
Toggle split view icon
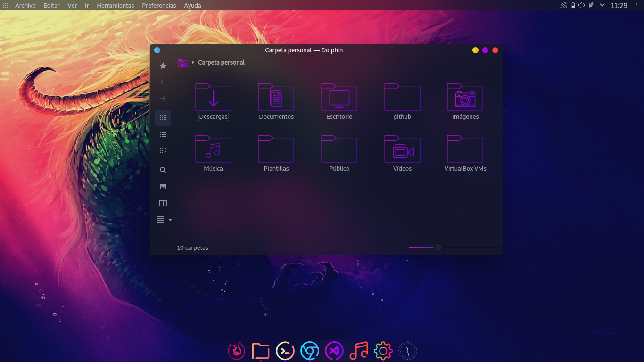[163, 203]
